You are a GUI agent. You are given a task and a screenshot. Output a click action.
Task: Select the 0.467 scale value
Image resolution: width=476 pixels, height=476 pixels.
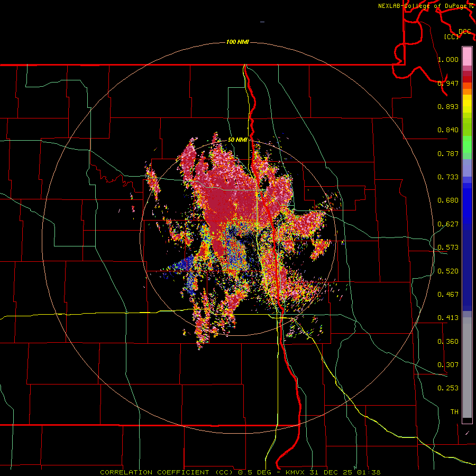click(448, 295)
